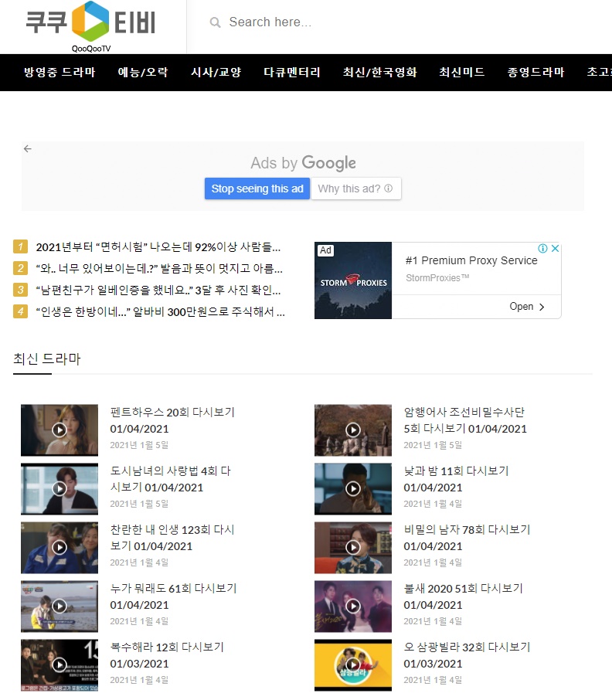
Task: Open the 다큐멘터리 menu
Action: click(292, 73)
